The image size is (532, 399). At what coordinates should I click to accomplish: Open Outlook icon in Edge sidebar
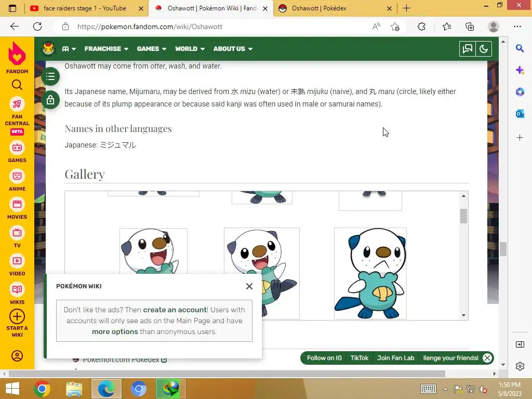pyautogui.click(x=520, y=114)
